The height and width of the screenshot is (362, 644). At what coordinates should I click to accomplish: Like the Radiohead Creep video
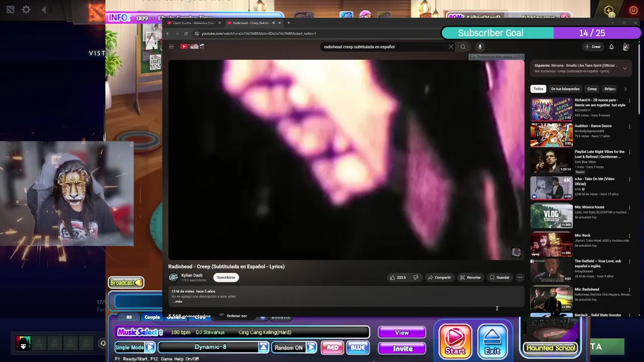pos(398,278)
